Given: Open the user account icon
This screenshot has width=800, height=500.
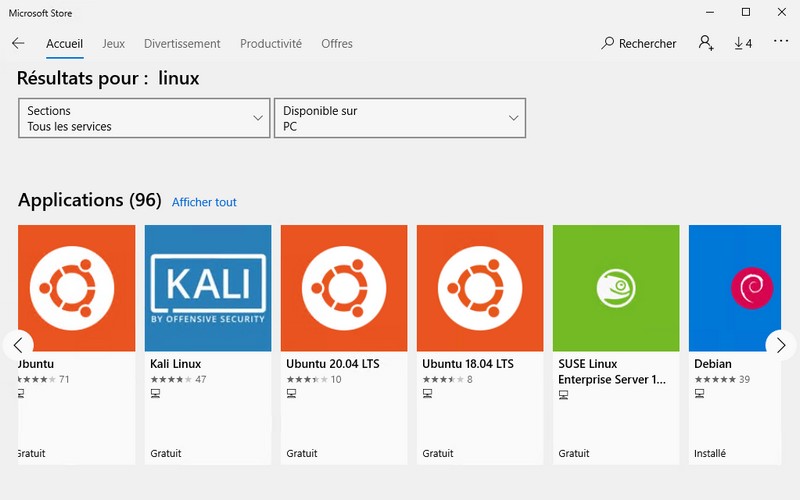Looking at the screenshot, I should [706, 44].
